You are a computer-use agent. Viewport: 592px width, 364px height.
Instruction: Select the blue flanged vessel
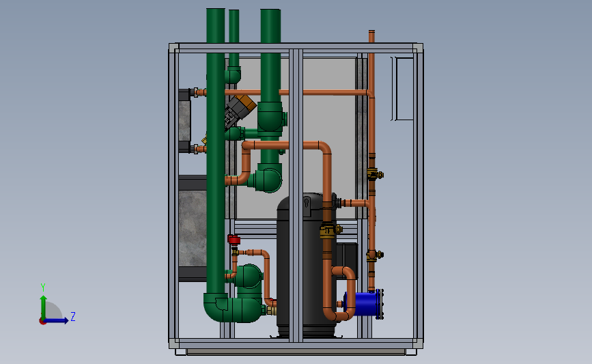364,305
